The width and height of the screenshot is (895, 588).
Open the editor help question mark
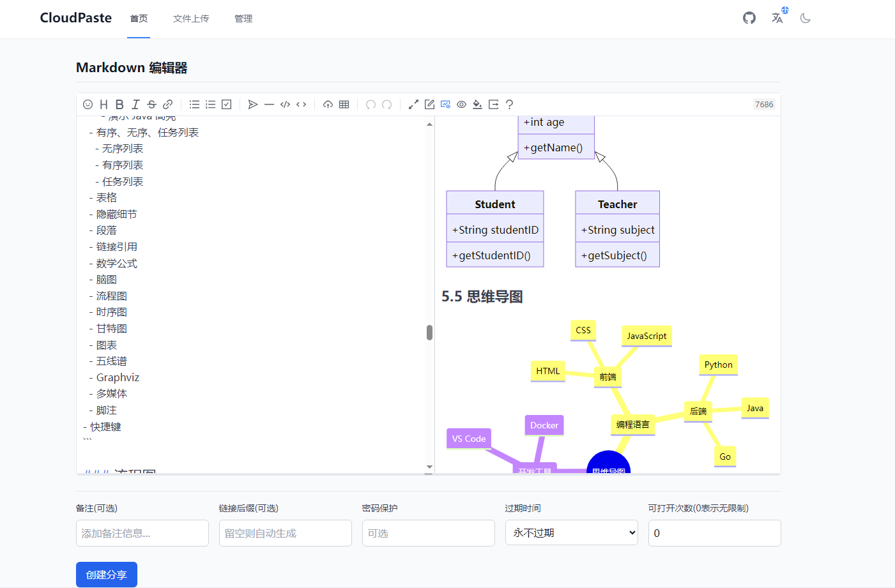pyautogui.click(x=509, y=105)
